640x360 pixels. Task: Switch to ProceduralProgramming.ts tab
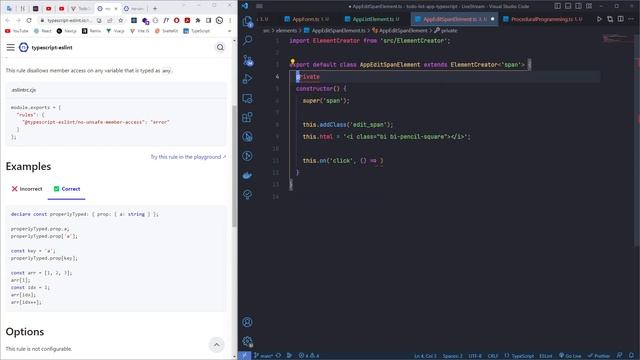click(543, 19)
